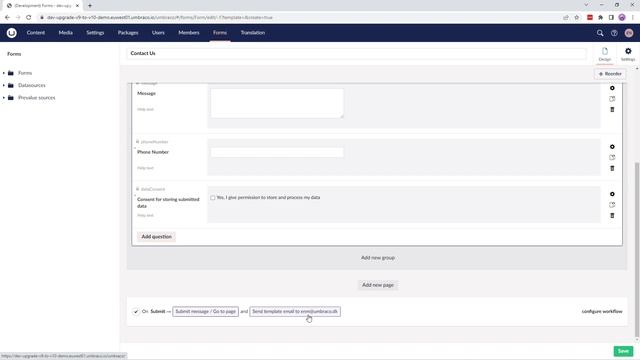Open browser extensions puzzle icon
The image size is (640, 360).
[x=600, y=18]
